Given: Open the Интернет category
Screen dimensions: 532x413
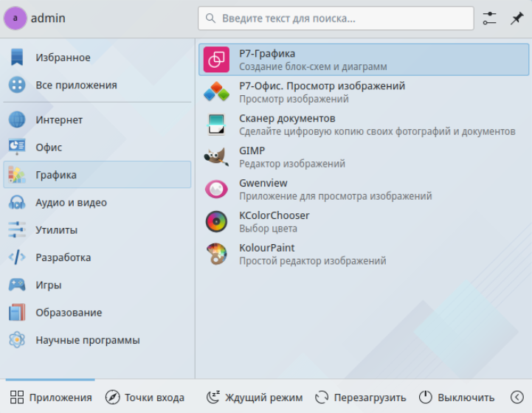Looking at the screenshot, I should click(97, 119).
